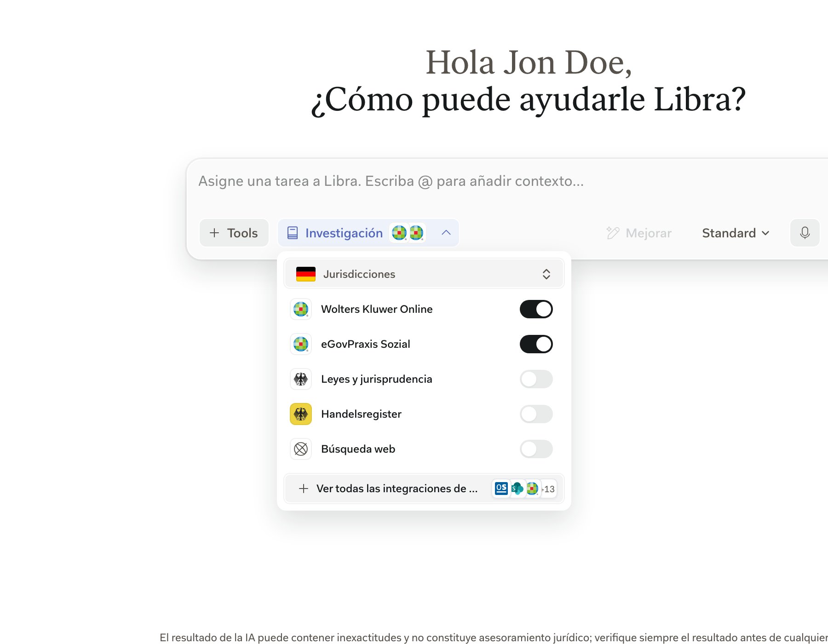The width and height of the screenshot is (828, 644).
Task: Click the SharePoint integration icon
Action: click(x=517, y=489)
